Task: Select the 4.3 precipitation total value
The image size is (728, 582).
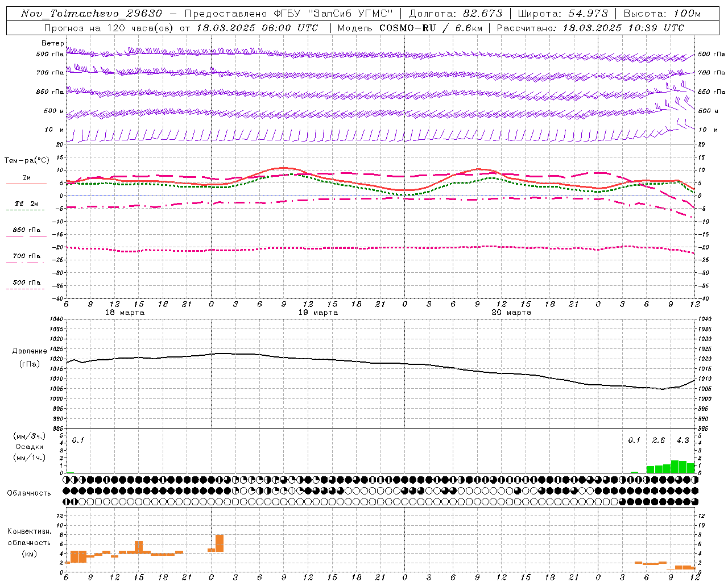Action: pos(682,440)
